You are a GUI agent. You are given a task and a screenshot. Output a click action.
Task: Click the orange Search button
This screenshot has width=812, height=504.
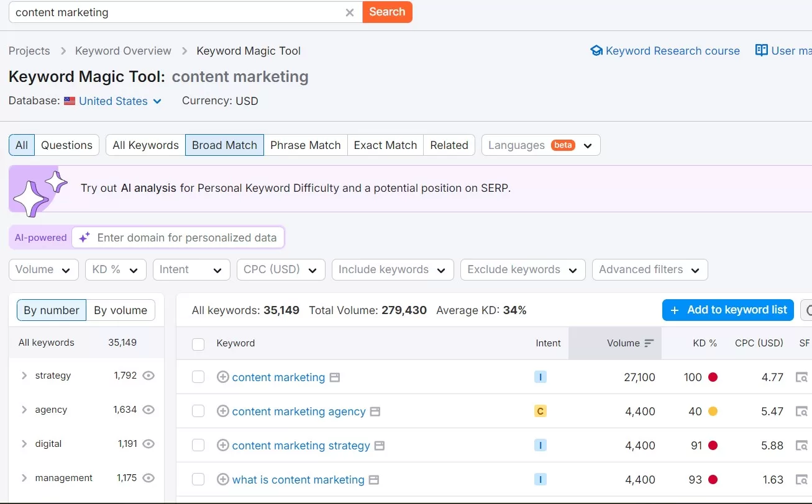pos(387,12)
